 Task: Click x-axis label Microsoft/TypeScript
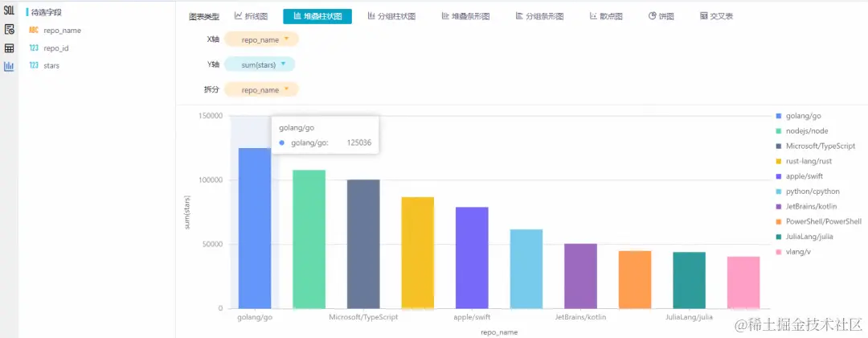pyautogui.click(x=363, y=318)
